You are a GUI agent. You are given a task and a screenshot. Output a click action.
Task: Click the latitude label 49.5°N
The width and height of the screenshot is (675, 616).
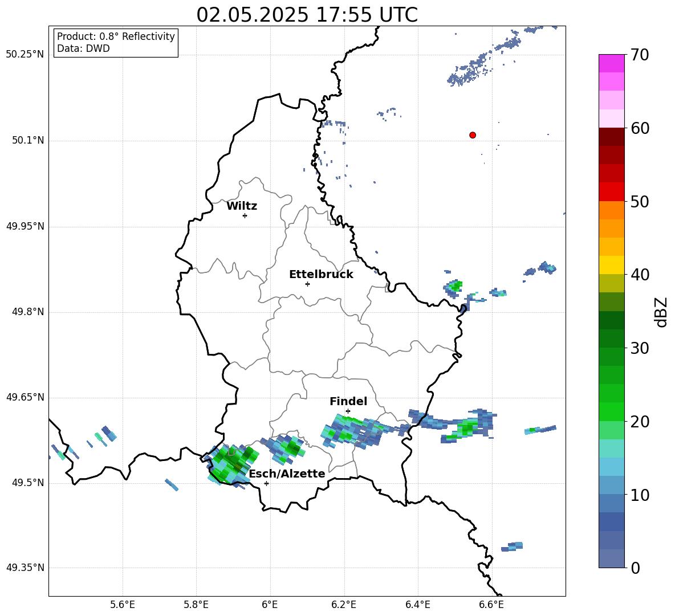[28, 482]
